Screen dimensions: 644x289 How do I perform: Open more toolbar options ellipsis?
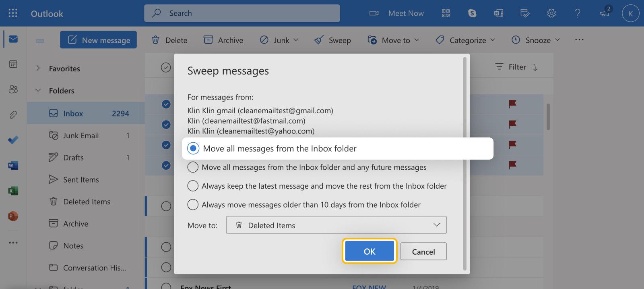point(579,40)
